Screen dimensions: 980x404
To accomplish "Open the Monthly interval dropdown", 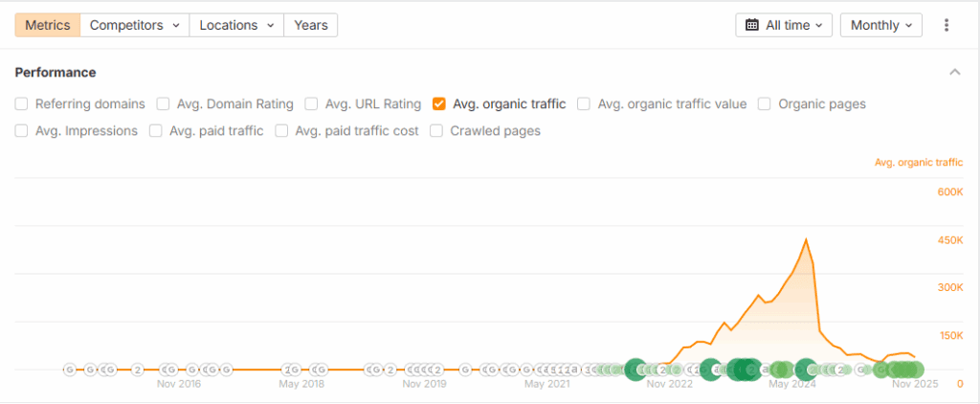I will [880, 25].
